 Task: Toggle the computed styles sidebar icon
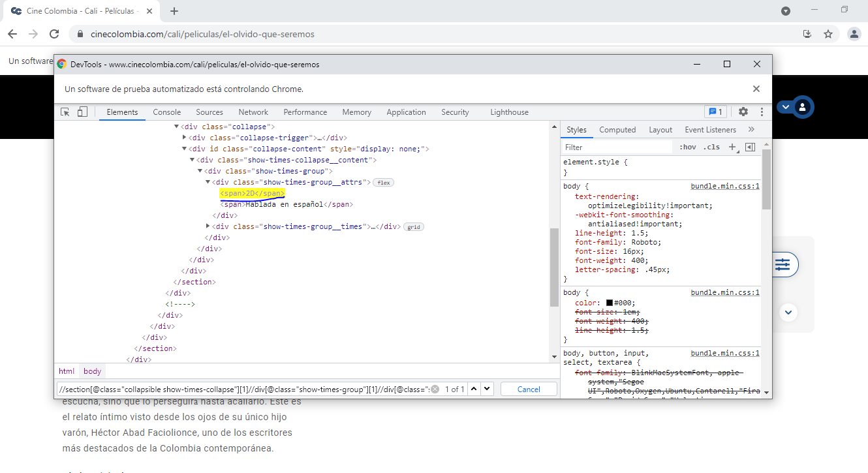point(750,147)
